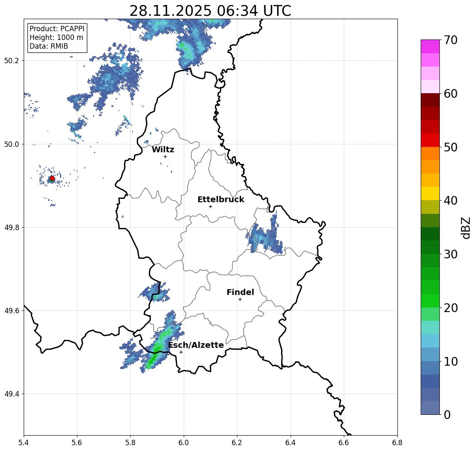This screenshot has height=451, width=476.
Task: Click the dark green colorbar swatch near 30
Action: [x=430, y=247]
